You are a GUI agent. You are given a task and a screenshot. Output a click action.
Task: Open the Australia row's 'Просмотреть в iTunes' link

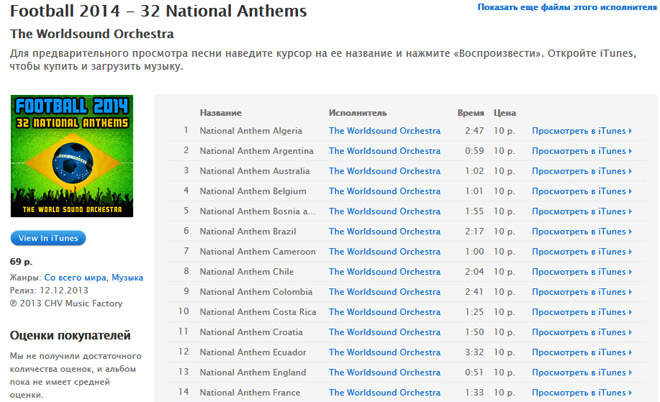(582, 171)
